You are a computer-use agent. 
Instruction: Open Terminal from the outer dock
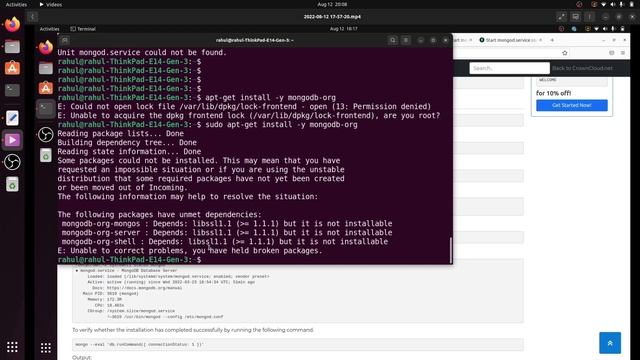click(12, 90)
